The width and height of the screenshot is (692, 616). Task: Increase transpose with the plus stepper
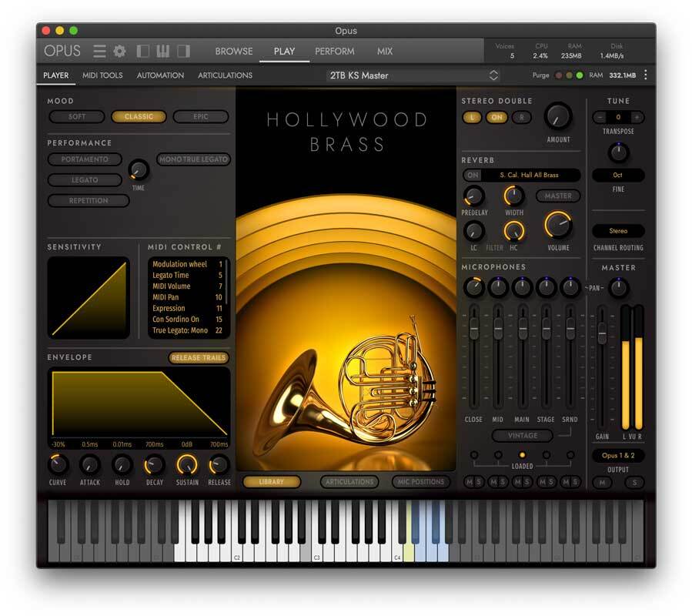click(637, 118)
